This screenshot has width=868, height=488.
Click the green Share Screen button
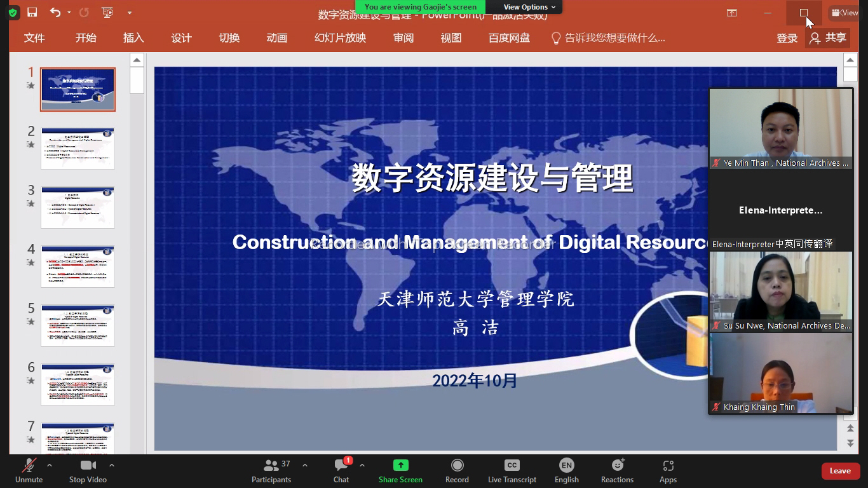[400, 471]
